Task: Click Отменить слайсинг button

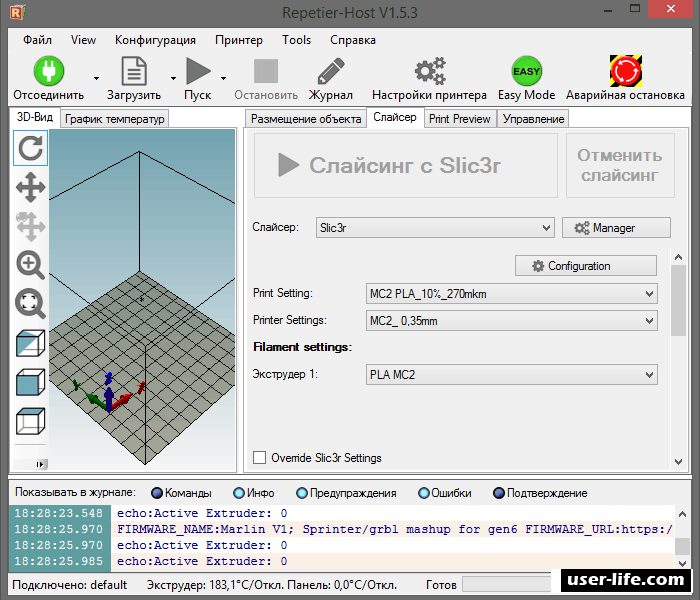Action: pyautogui.click(x=620, y=165)
